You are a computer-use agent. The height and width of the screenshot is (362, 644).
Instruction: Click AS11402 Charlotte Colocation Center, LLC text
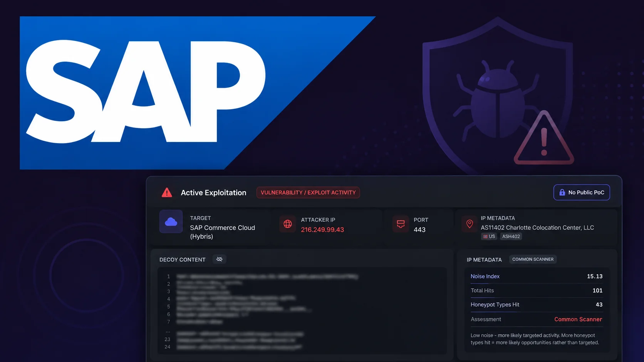537,228
